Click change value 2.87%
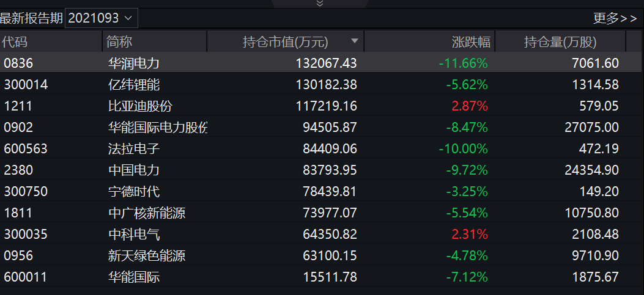Screen dimensions: 644x295 coord(470,106)
